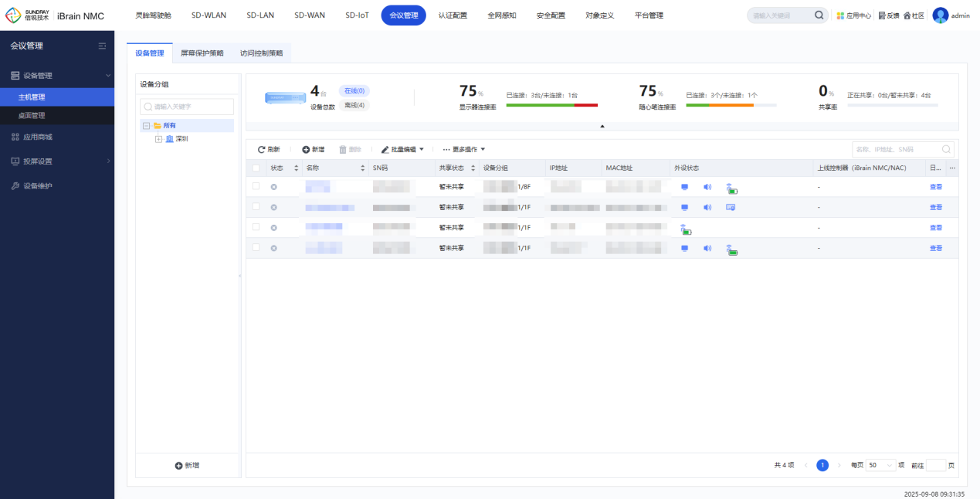
Task: Click the wireless pen battery icon in the third row
Action: click(685, 229)
